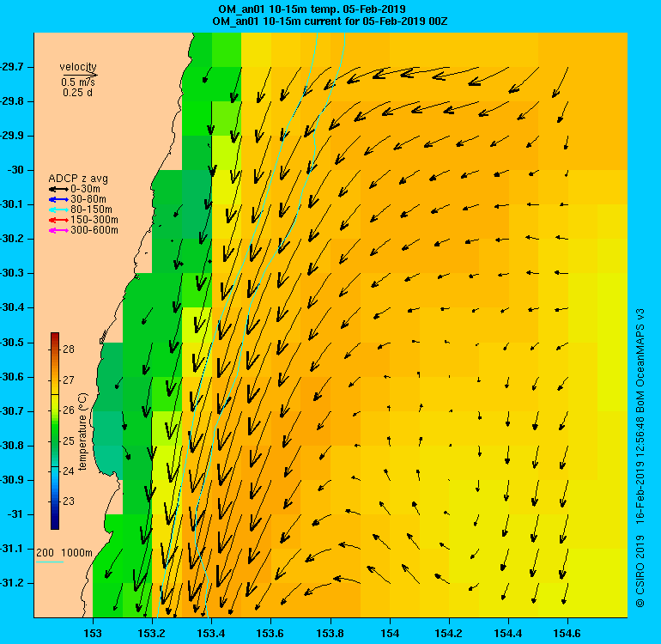Click the latitude axis label '-30.5'
Screen dimensions: 661x644
11,343
